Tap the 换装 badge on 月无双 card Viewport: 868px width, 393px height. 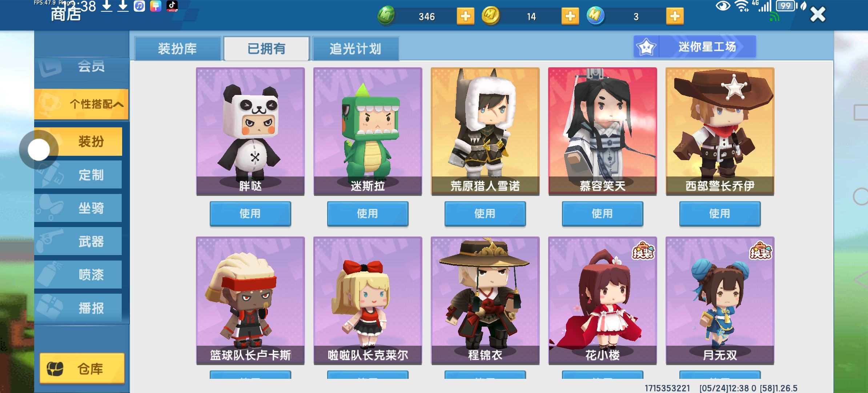760,251
